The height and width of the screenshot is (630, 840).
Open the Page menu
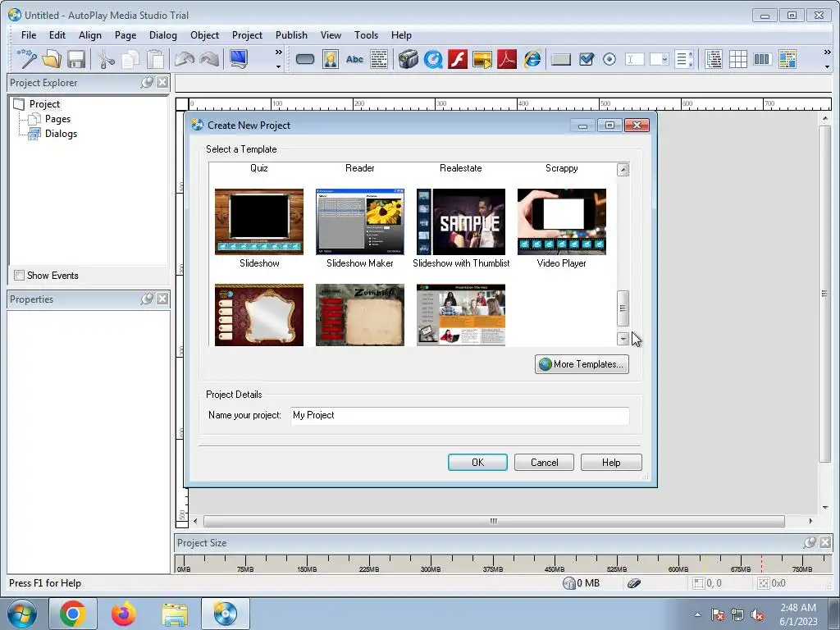tap(126, 34)
